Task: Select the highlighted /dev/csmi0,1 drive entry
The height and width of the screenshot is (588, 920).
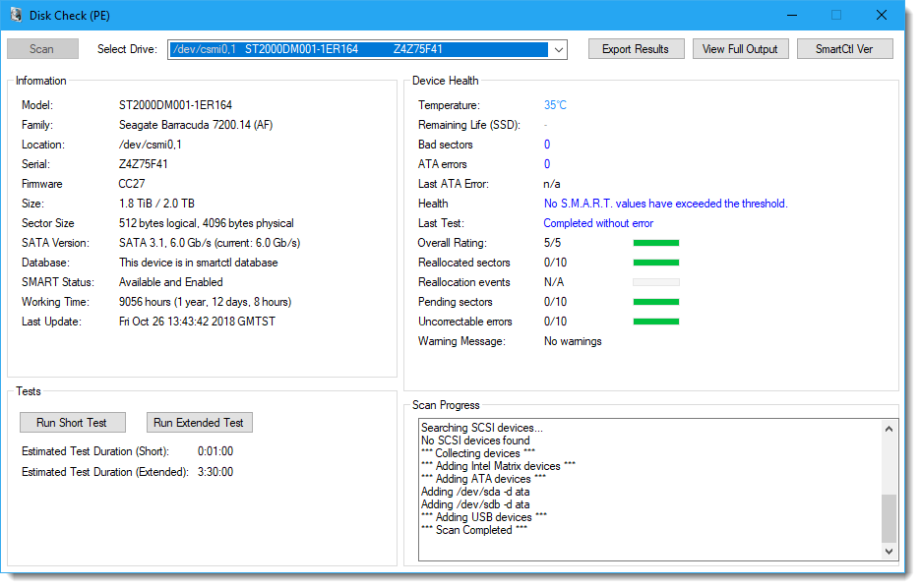Action: (x=358, y=49)
